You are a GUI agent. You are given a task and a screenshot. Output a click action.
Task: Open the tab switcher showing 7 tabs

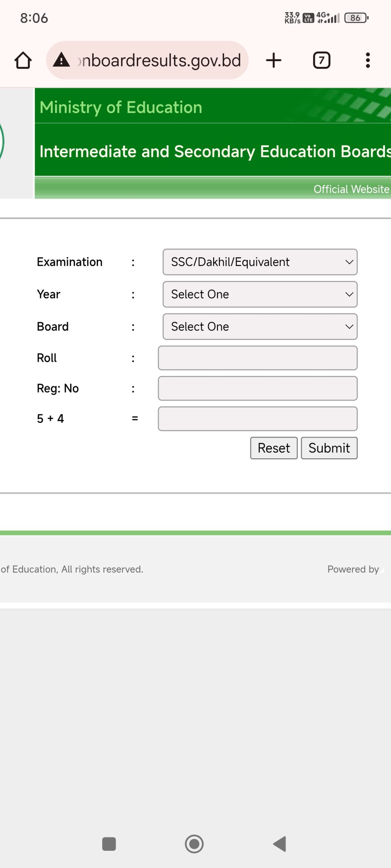(x=321, y=61)
